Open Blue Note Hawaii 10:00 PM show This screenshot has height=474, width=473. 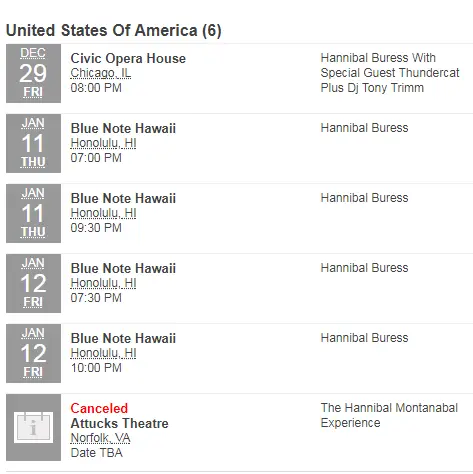tap(123, 338)
